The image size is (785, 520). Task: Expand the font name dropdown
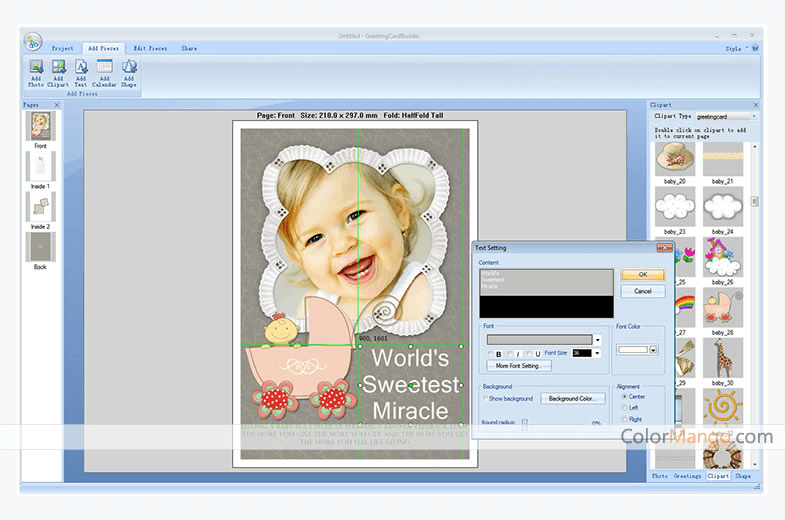click(597, 340)
